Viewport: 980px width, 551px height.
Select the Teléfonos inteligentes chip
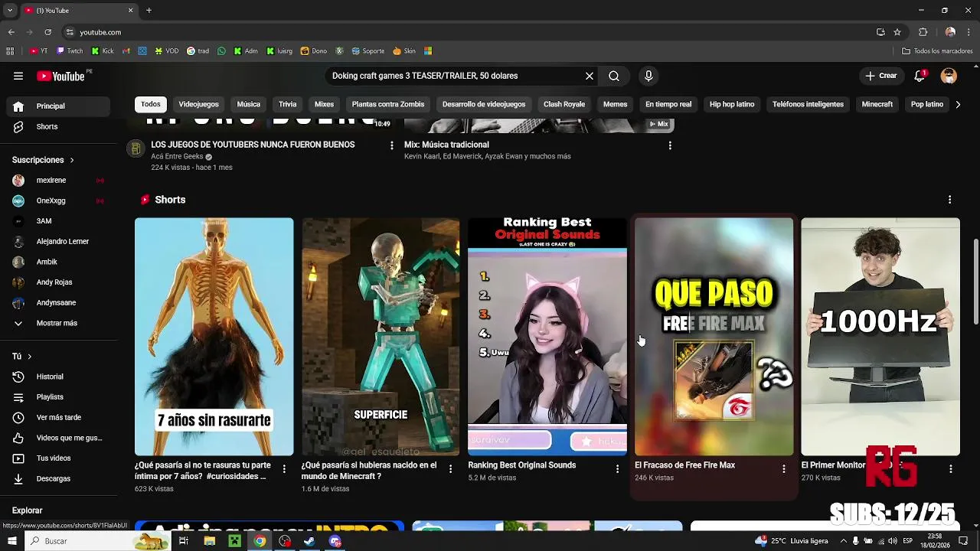[808, 104]
